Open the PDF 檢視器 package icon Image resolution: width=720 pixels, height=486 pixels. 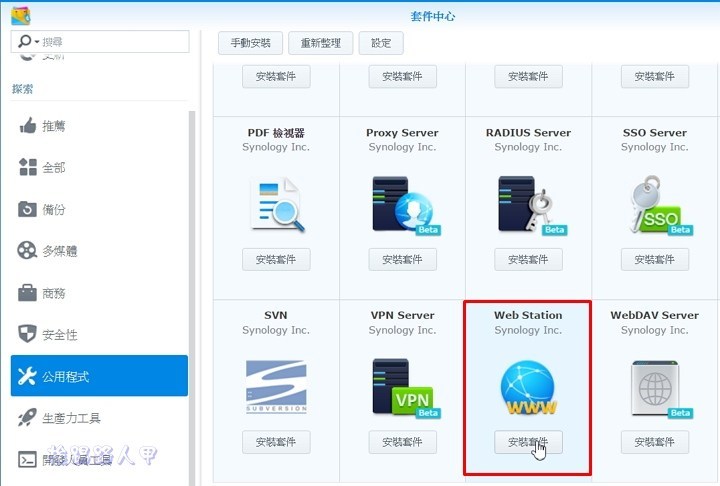pos(277,204)
